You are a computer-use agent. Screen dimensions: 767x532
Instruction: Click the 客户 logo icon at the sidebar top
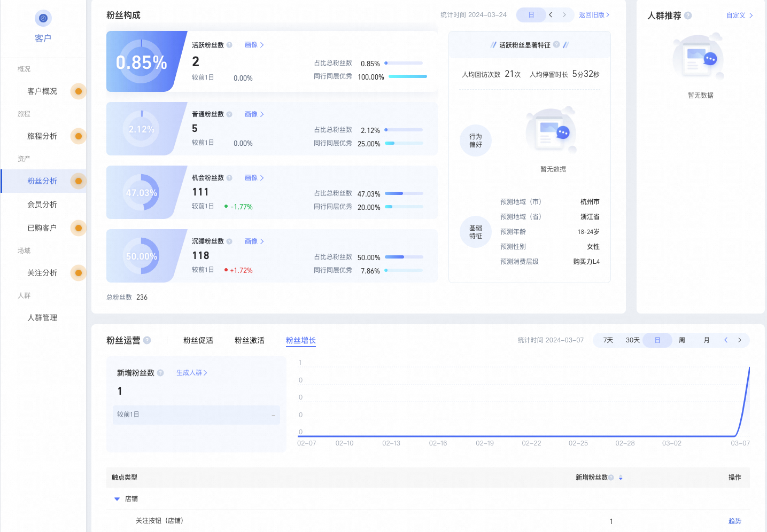tap(43, 18)
